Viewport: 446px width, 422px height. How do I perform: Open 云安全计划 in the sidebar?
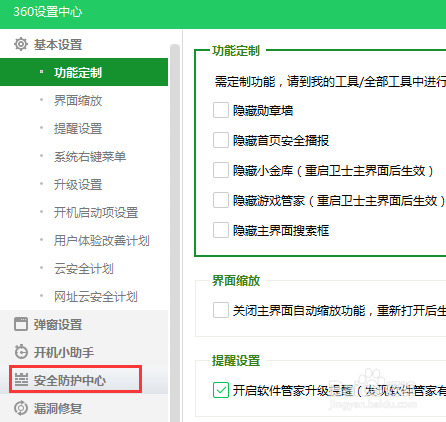tap(84, 268)
